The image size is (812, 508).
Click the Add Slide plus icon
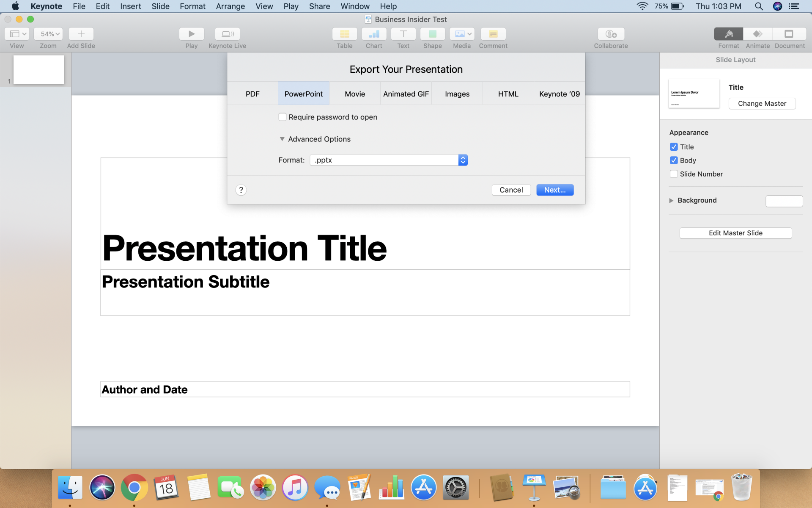pyautogui.click(x=81, y=34)
